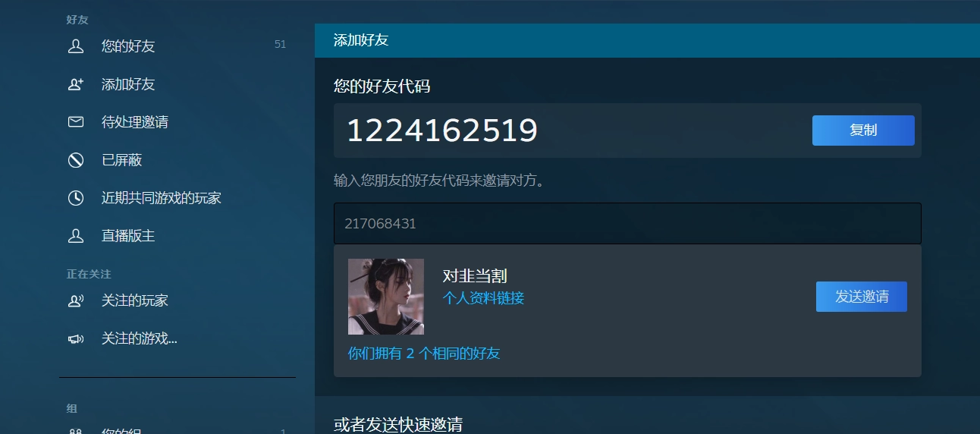Screen dimensions: 980x434
Task: Click the clock icon for 近期共同游戏的玩家
Action: [x=76, y=198]
